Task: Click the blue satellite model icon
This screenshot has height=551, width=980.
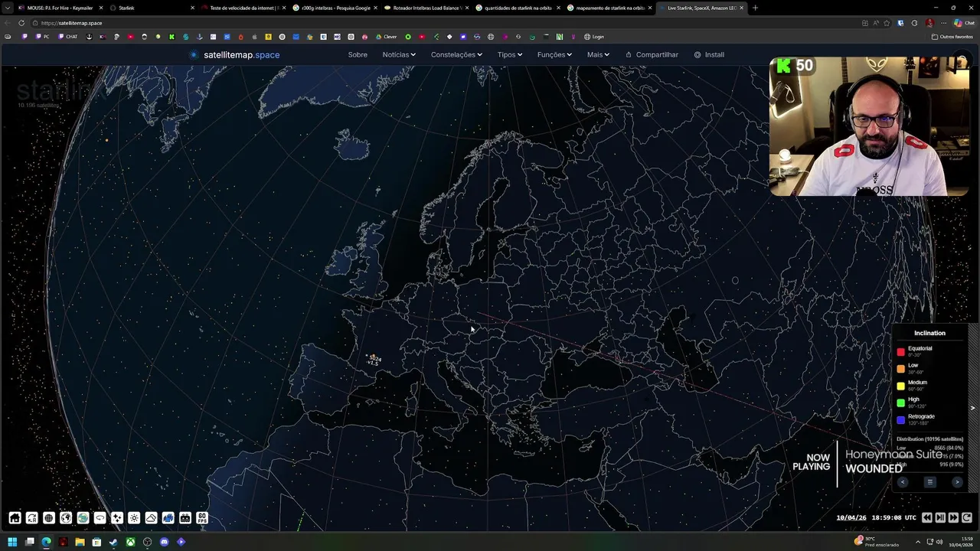Action: [168, 518]
